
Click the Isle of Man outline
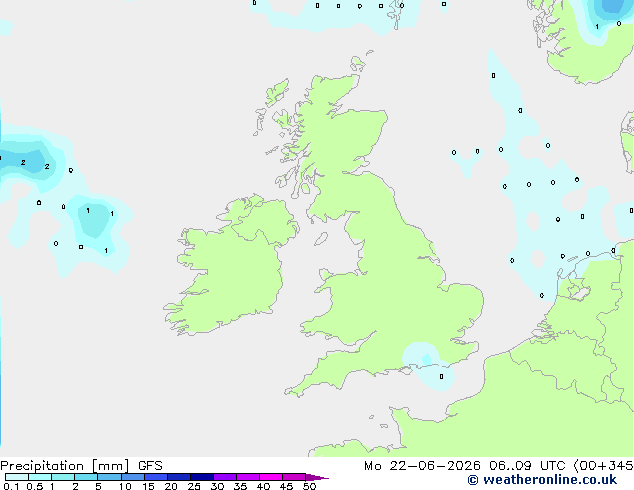(321, 239)
